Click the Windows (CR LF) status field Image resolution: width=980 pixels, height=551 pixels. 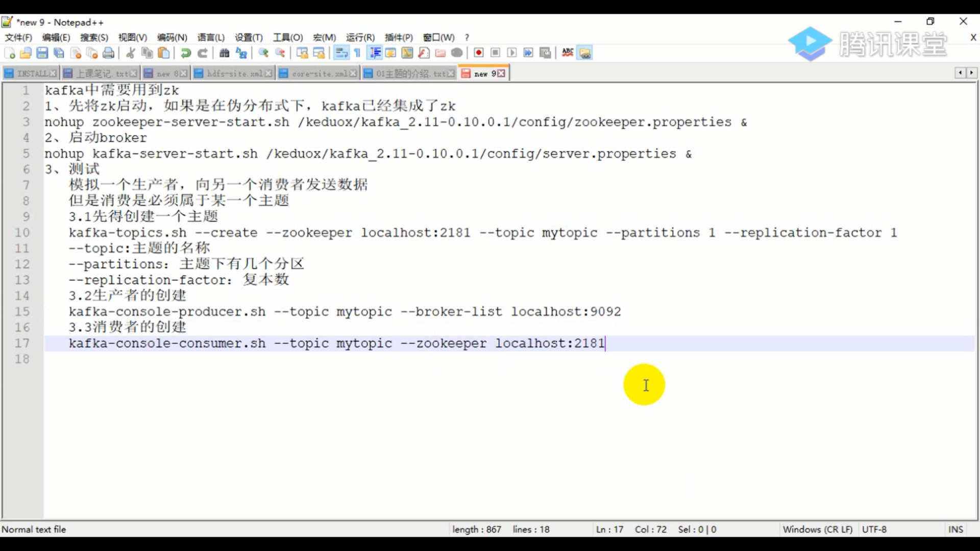pos(817,529)
